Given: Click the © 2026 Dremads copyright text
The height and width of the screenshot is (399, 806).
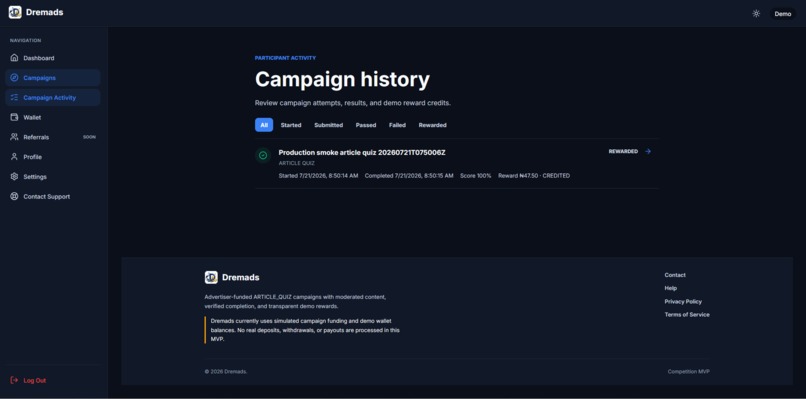Looking at the screenshot, I should (226, 372).
